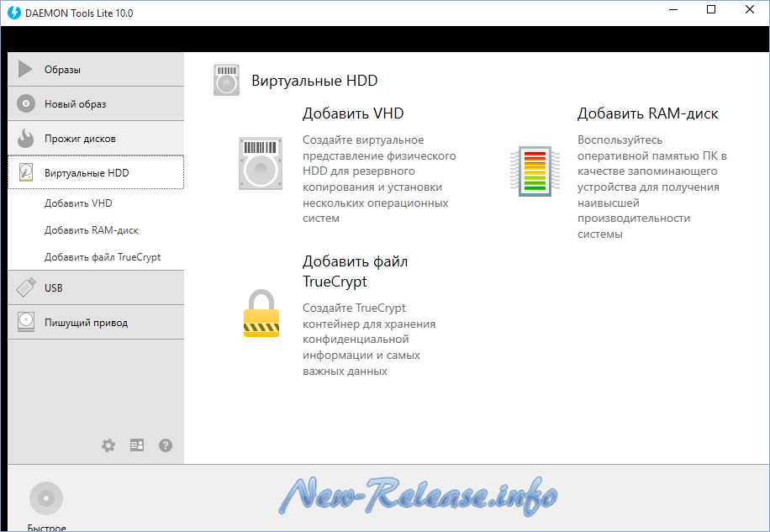Click the Прожиг дисков flame icon
The width and height of the screenshot is (770, 532).
[x=25, y=138]
